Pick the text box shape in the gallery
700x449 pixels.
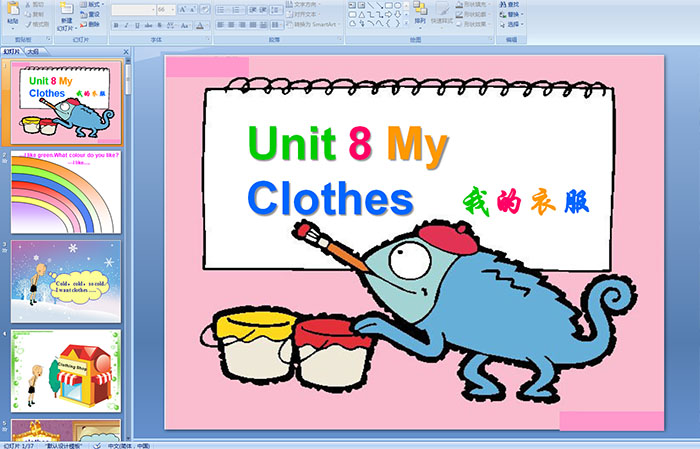click(x=353, y=5)
